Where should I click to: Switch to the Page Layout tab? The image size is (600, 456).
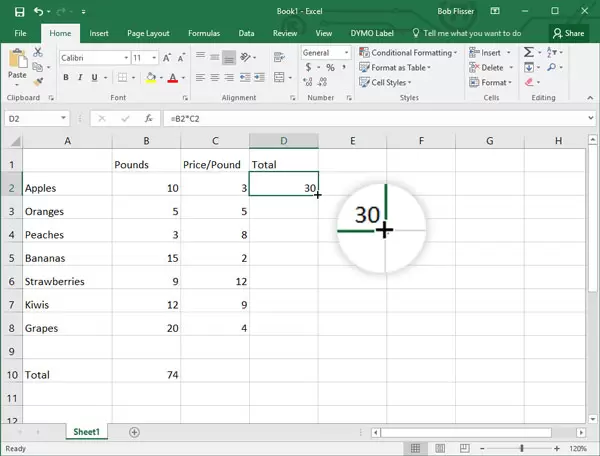point(148,33)
